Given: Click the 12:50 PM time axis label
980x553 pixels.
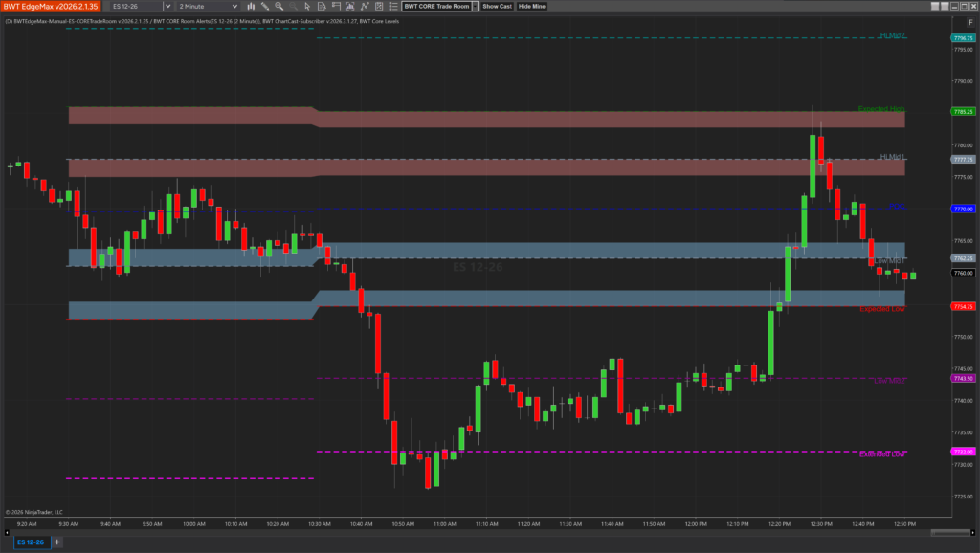Looking at the screenshot, I should tap(905, 523).
